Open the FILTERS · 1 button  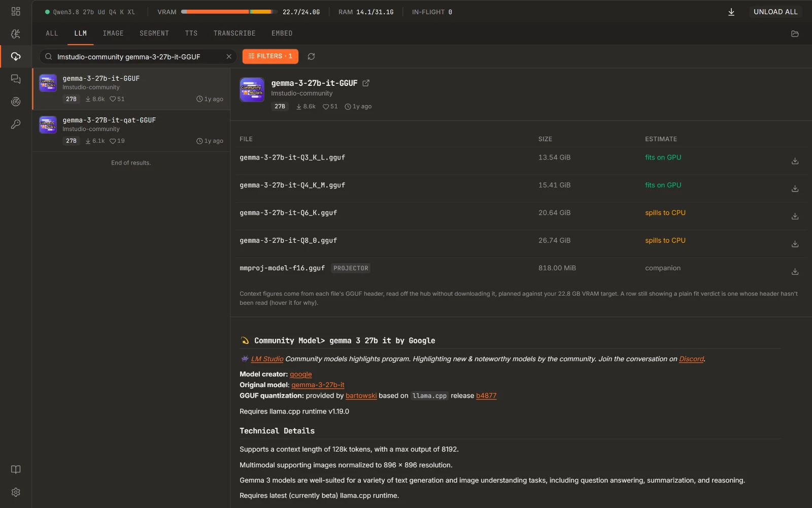(x=270, y=56)
